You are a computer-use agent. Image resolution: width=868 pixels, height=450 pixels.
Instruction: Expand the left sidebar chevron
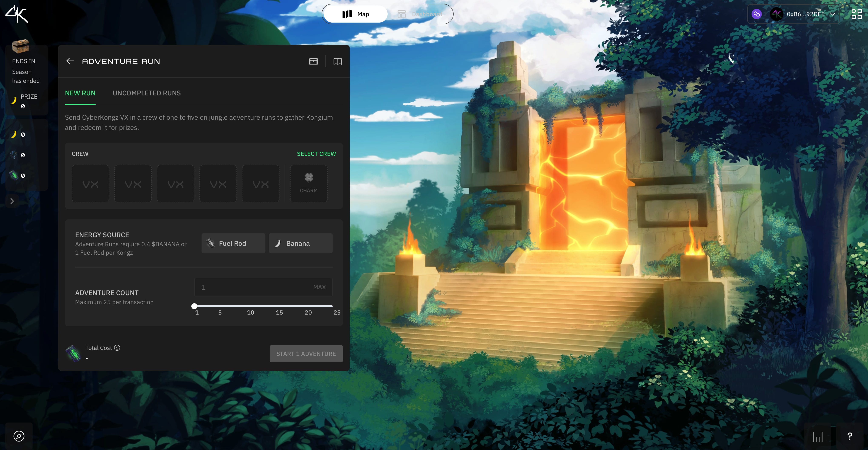pyautogui.click(x=12, y=201)
